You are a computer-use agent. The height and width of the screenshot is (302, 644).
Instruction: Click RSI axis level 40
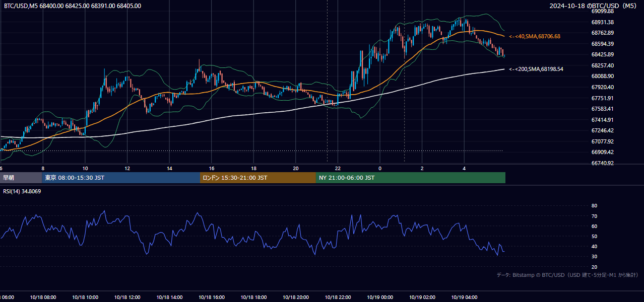pos(594,246)
